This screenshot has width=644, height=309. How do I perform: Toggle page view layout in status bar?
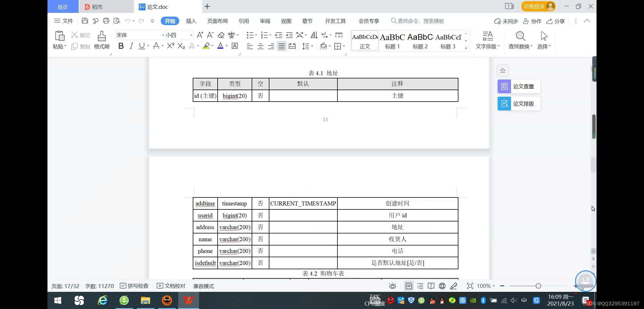[x=409, y=286]
